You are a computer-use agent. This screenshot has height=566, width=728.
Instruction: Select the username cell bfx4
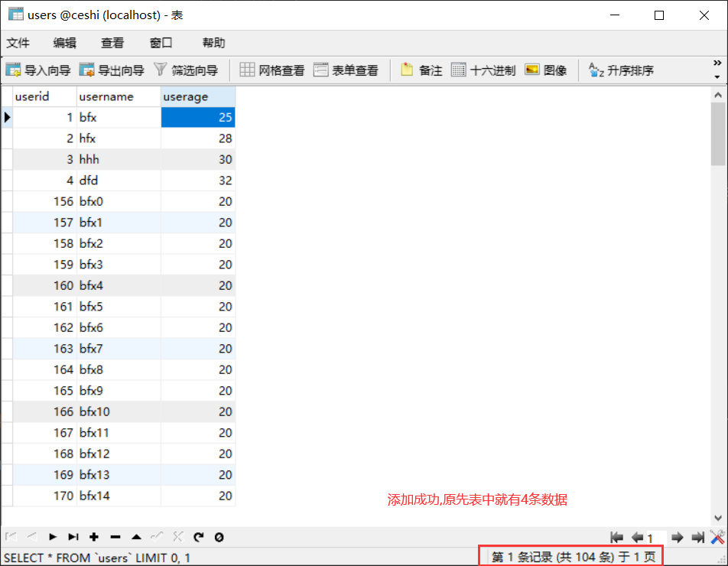coord(119,285)
